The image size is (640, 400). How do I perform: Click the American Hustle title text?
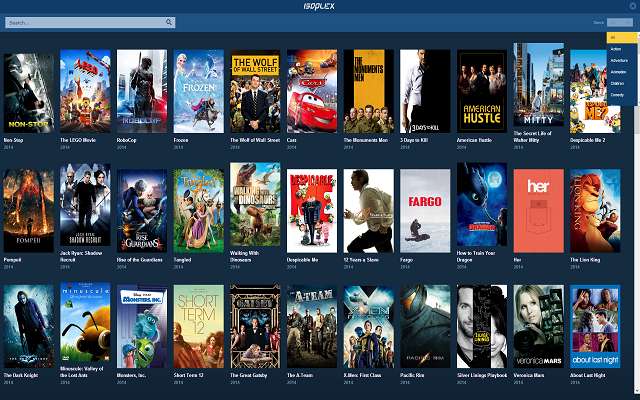475,140
